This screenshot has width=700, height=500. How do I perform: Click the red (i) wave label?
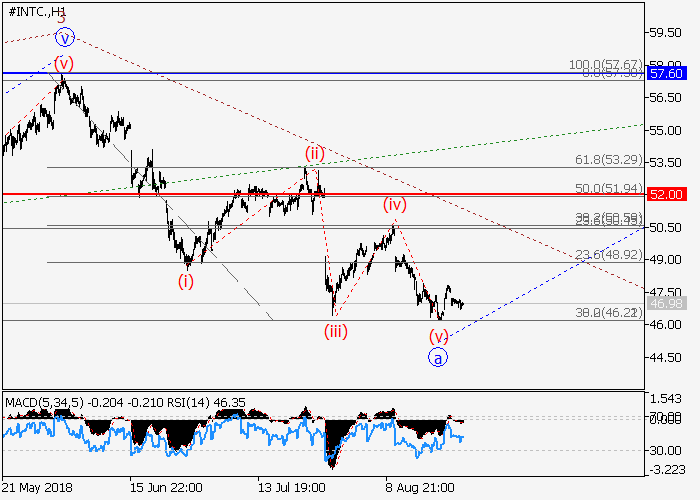[187, 281]
